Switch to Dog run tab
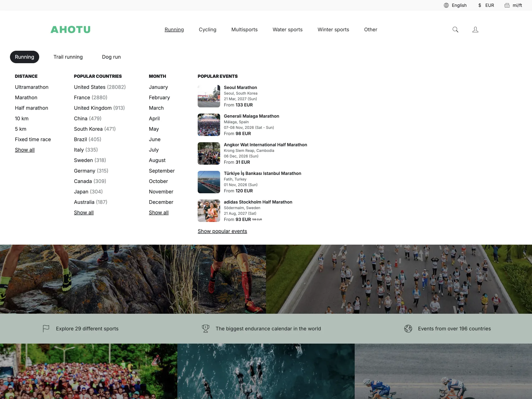Image resolution: width=532 pixels, height=399 pixels. click(111, 57)
